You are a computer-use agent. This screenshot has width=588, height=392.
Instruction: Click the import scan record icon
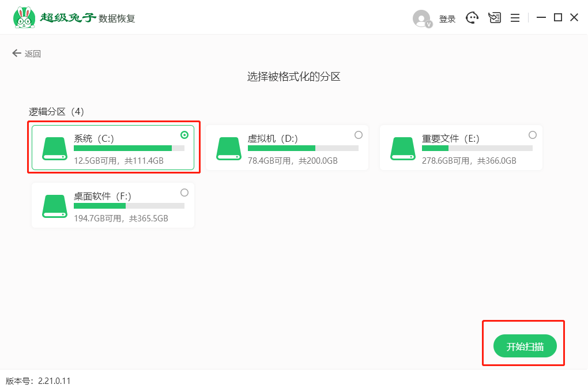point(494,18)
